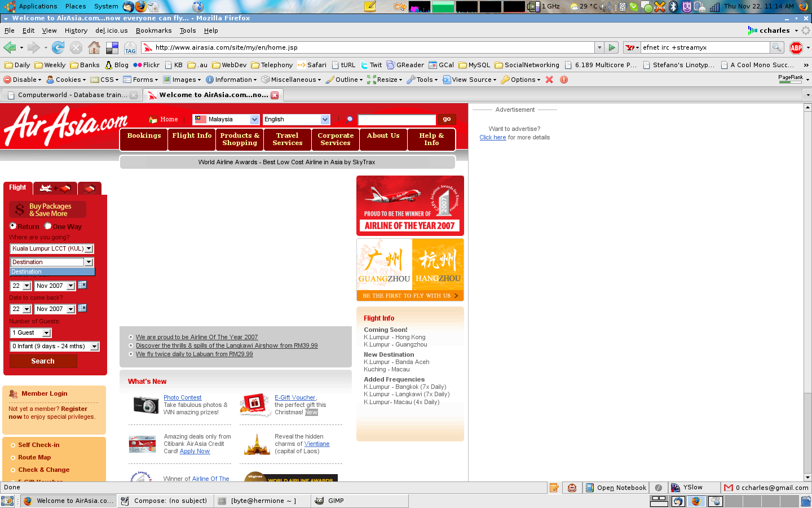The height and width of the screenshot is (508, 812).
Task: Check Gmail notifier in status bar
Action: pos(766,488)
